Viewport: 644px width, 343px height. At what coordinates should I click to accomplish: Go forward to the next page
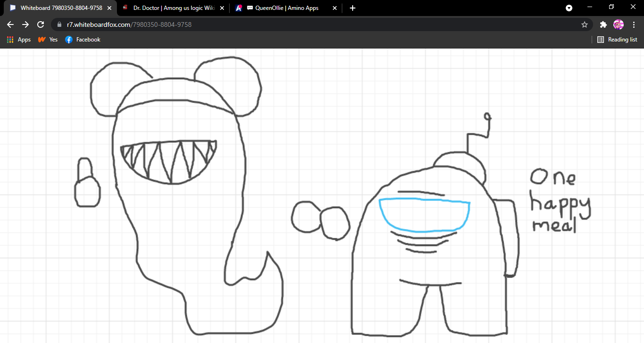(25, 24)
